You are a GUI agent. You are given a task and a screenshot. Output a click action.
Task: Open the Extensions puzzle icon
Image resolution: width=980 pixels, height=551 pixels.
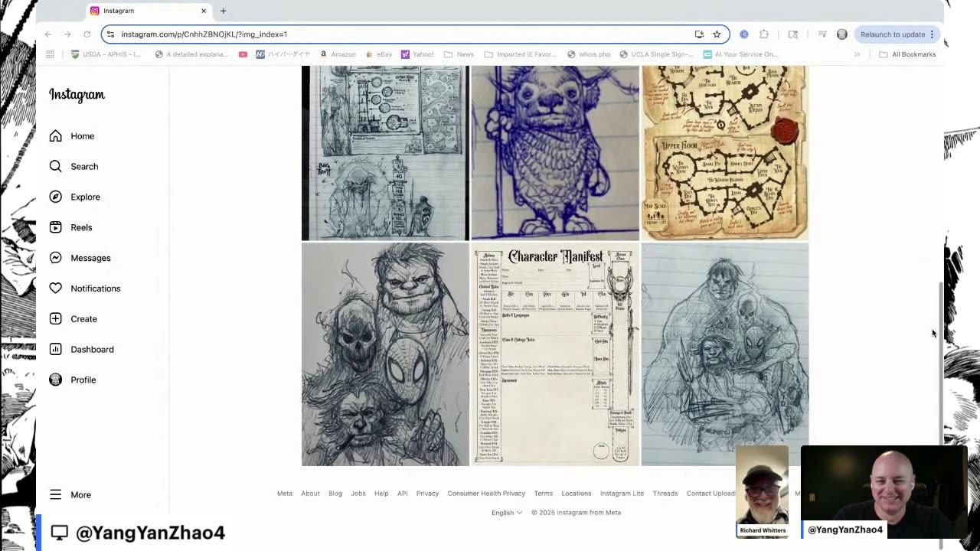click(x=764, y=34)
